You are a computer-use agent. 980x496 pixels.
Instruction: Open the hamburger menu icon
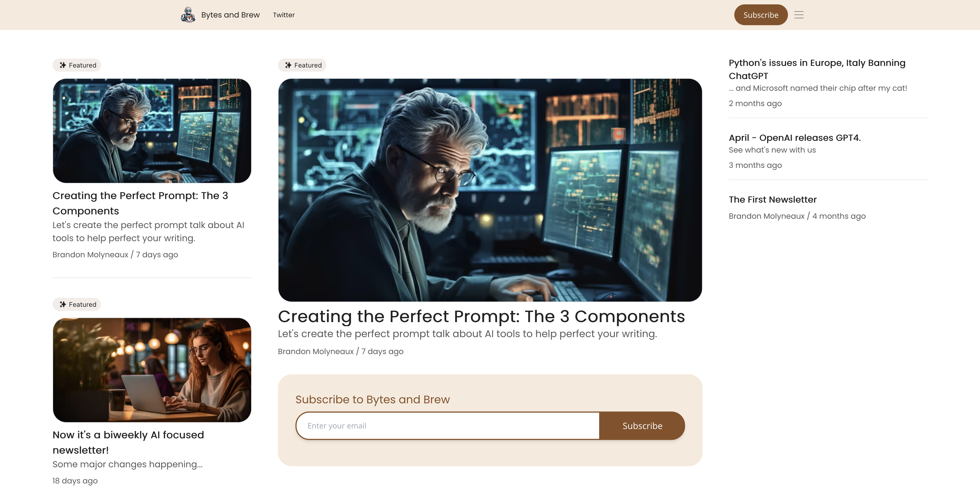pos(799,15)
